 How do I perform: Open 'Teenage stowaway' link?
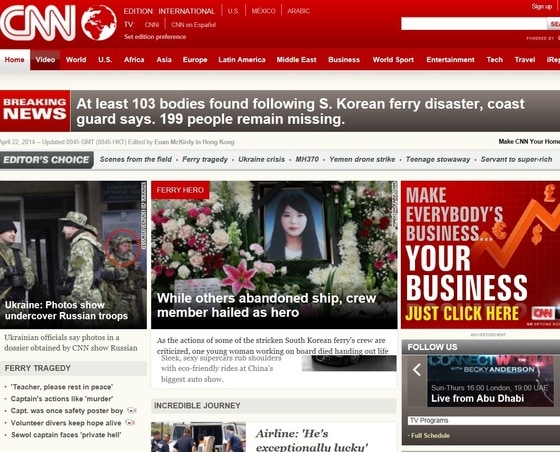[x=438, y=159]
